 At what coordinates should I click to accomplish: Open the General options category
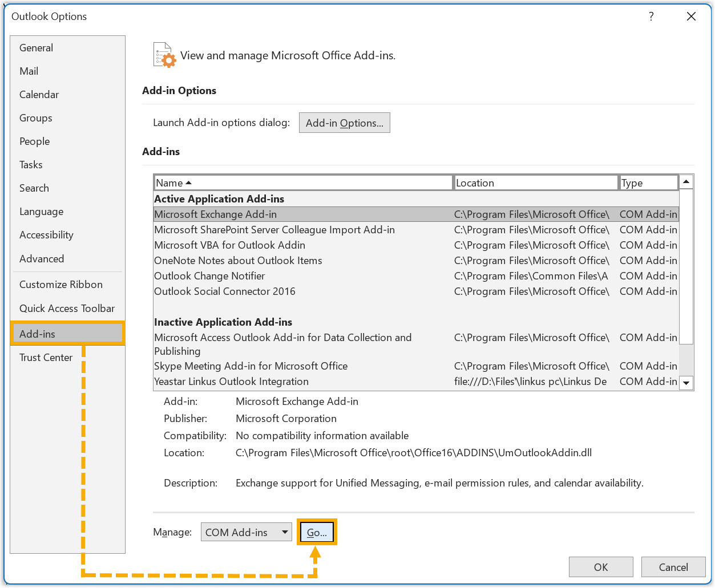tap(67, 48)
